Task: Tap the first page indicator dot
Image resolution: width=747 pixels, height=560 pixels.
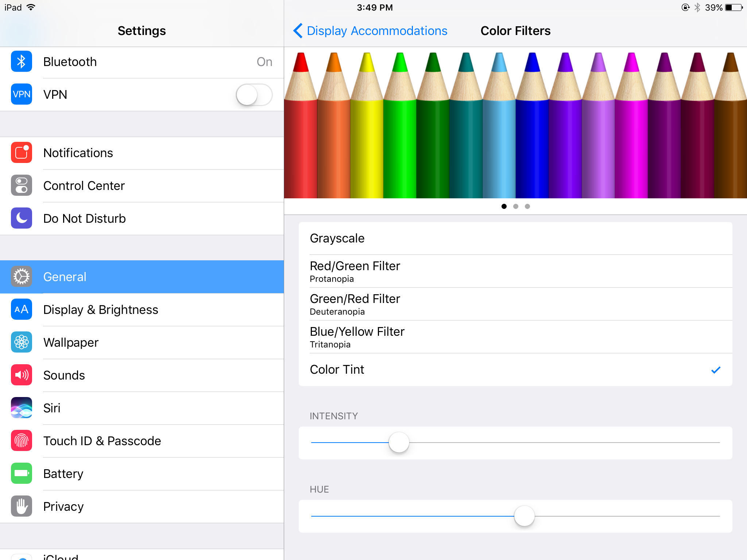Action: 504,206
